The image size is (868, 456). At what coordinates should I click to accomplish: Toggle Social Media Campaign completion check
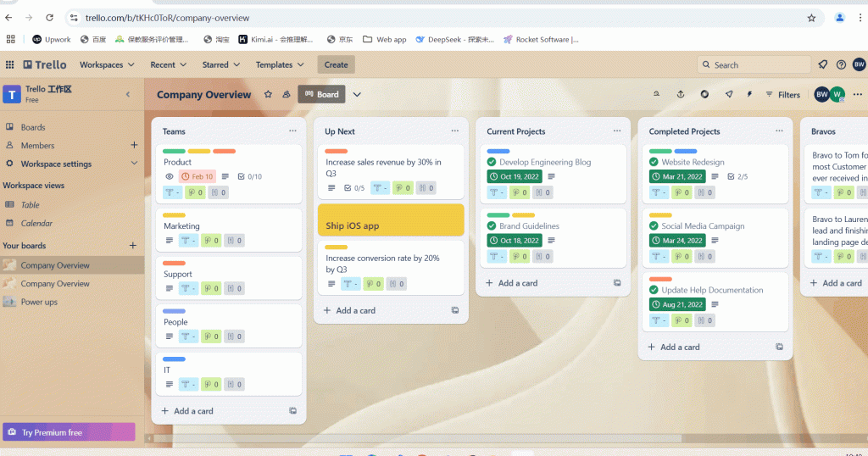click(654, 225)
